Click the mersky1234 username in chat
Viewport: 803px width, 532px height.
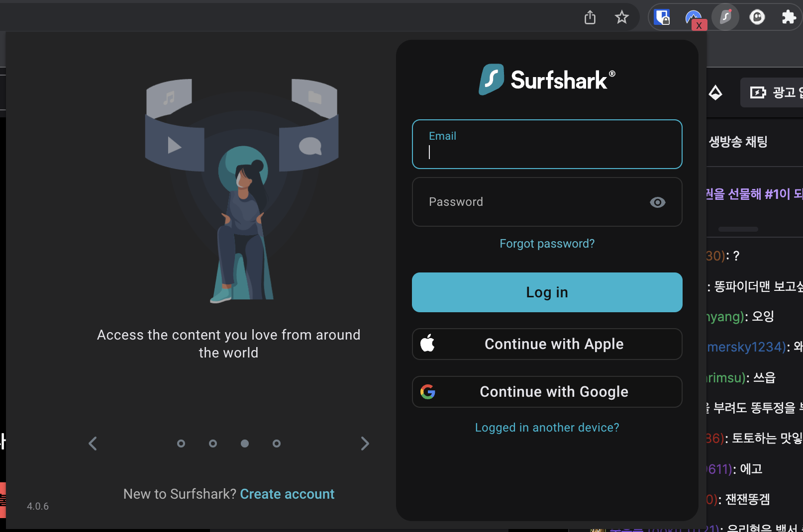pyautogui.click(x=745, y=347)
